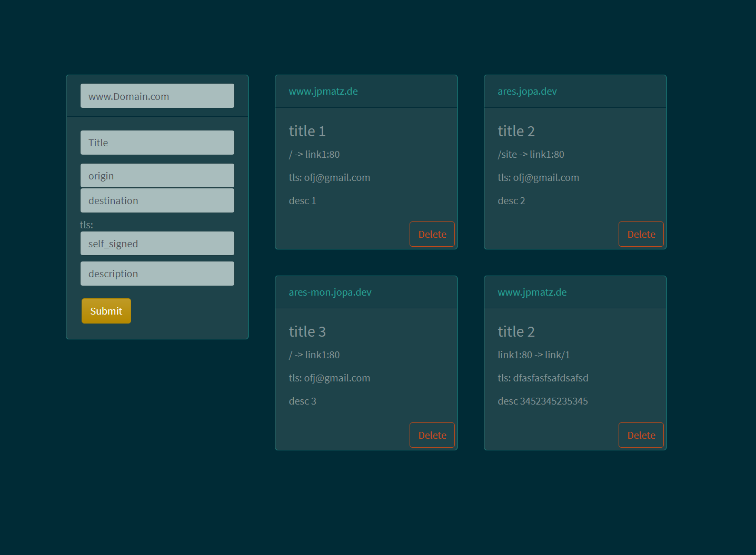Delete the title 1 card
This screenshot has width=756, height=555.
432,234
